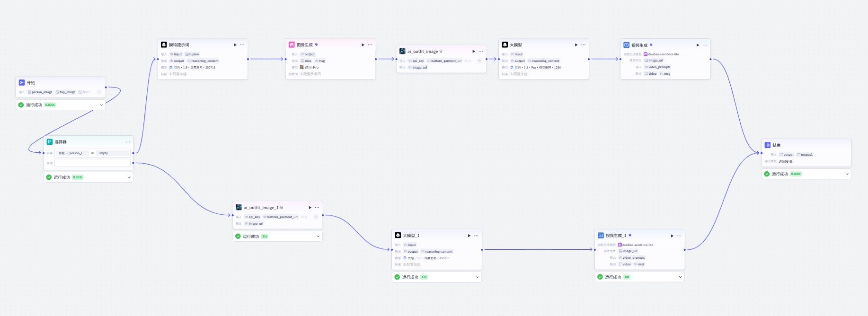
Task: Click more-inputs ellipsis in ai_outfit_image inputs row
Action: click(479, 61)
